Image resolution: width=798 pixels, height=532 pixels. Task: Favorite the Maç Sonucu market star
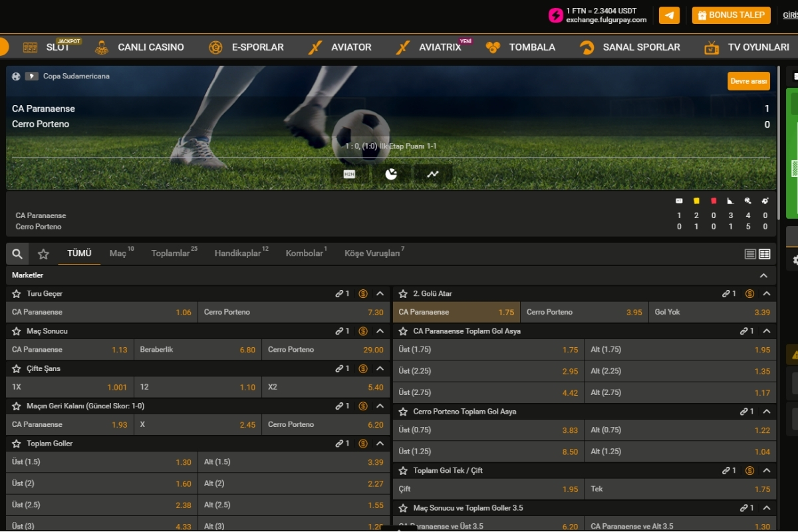(15, 331)
